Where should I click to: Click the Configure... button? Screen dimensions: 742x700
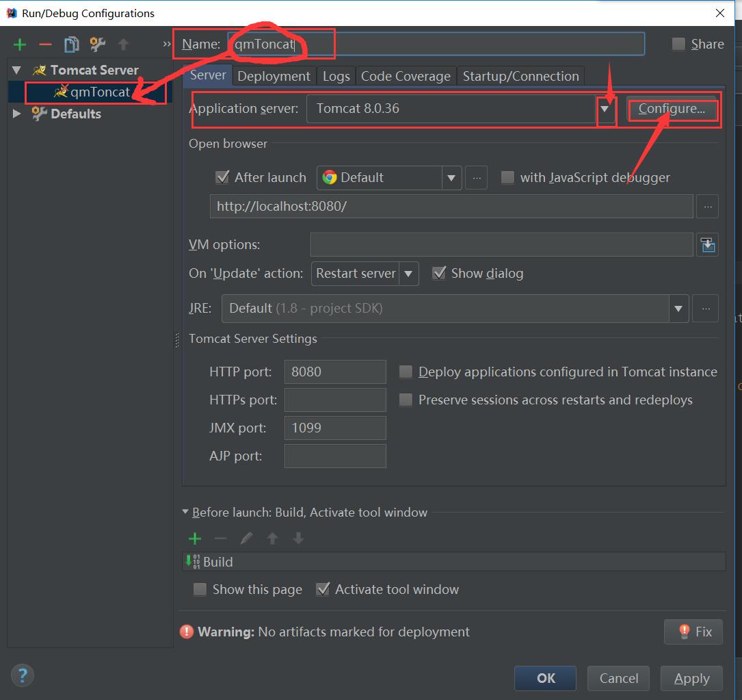pos(672,109)
